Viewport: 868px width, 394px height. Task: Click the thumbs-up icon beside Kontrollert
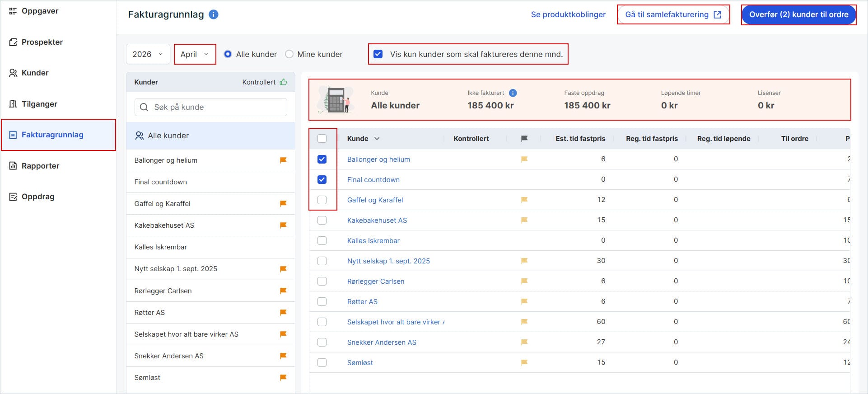click(x=283, y=82)
